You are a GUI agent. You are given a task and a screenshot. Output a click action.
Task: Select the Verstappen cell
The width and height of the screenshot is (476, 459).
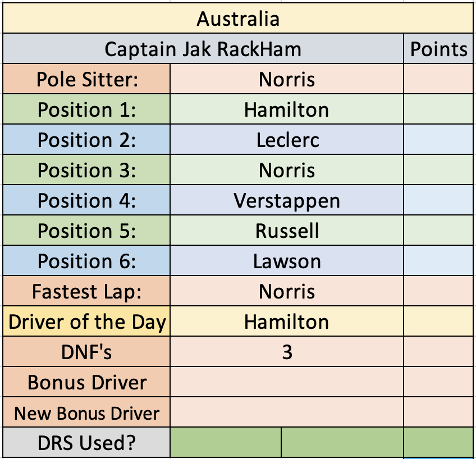click(x=287, y=200)
